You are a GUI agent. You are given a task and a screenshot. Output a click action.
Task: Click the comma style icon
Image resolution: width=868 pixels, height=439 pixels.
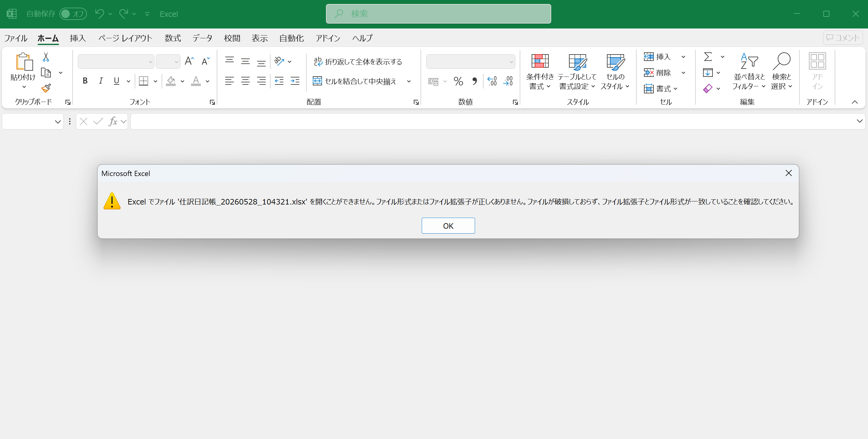point(474,81)
